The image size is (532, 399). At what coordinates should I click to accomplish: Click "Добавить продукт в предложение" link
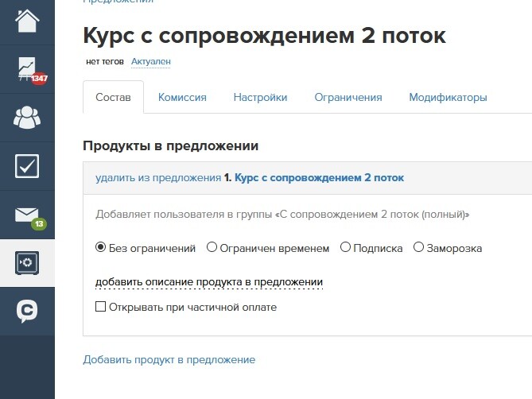169,360
